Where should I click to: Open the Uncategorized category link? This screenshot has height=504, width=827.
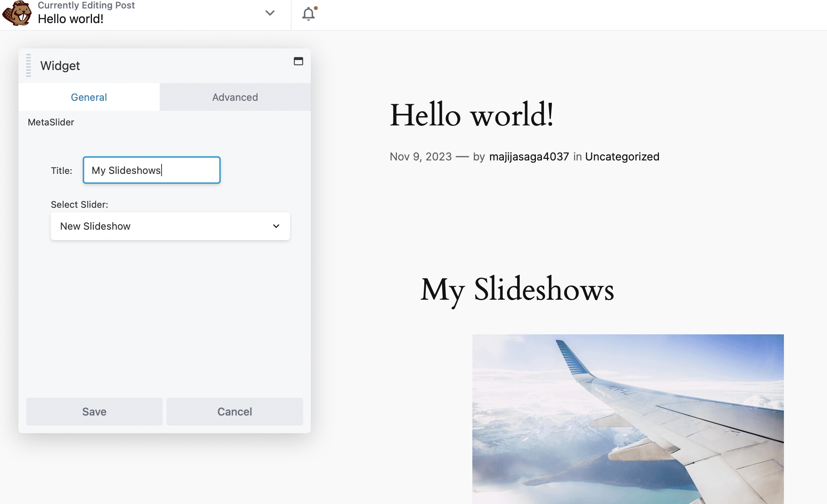coord(622,157)
